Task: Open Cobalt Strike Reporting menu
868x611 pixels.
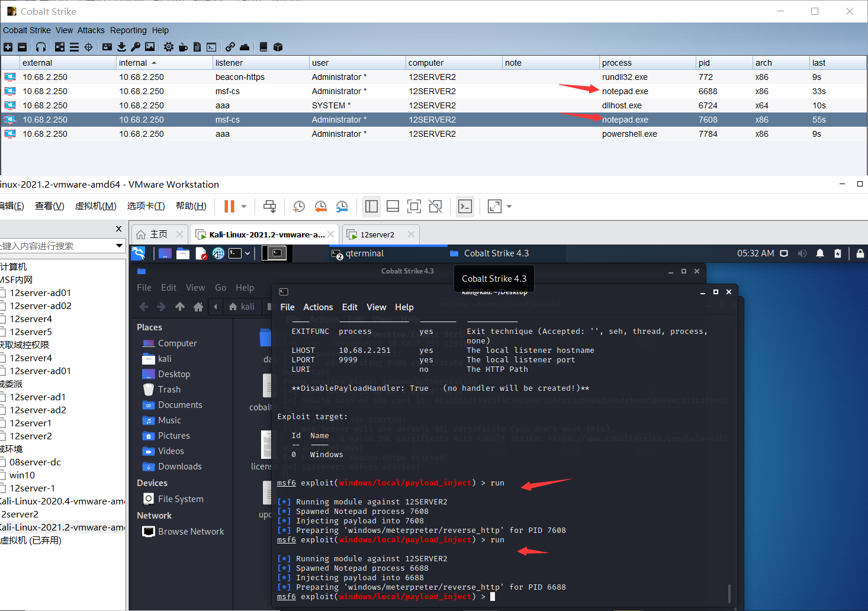Action: click(128, 30)
